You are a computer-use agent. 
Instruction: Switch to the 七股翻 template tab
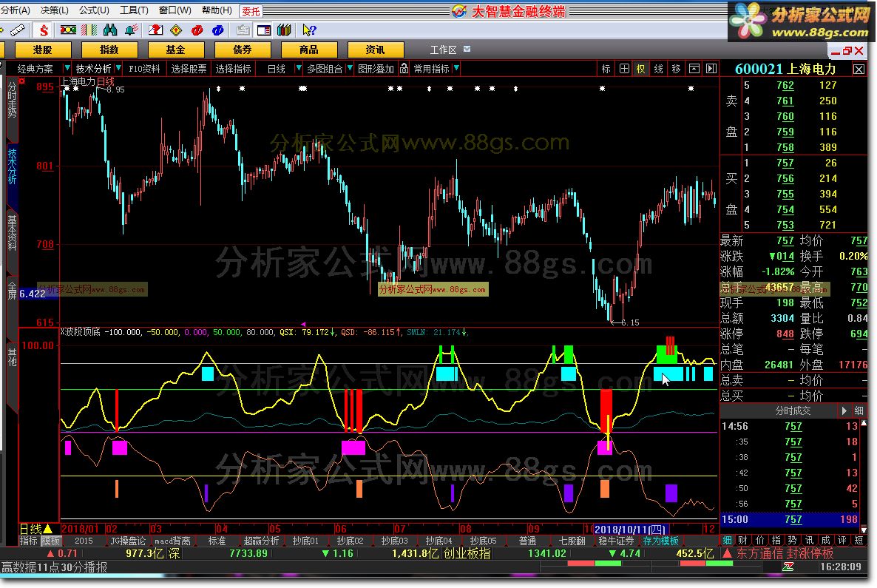[572, 541]
